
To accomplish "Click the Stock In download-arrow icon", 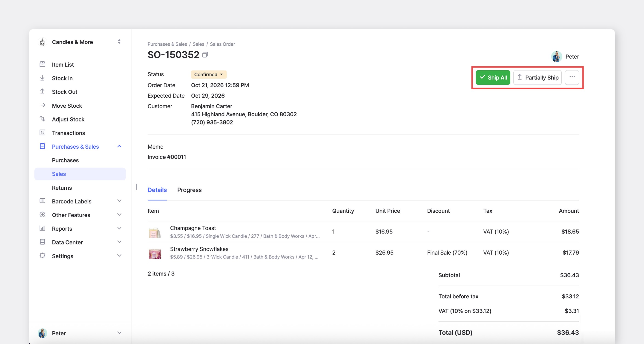I will (x=43, y=78).
